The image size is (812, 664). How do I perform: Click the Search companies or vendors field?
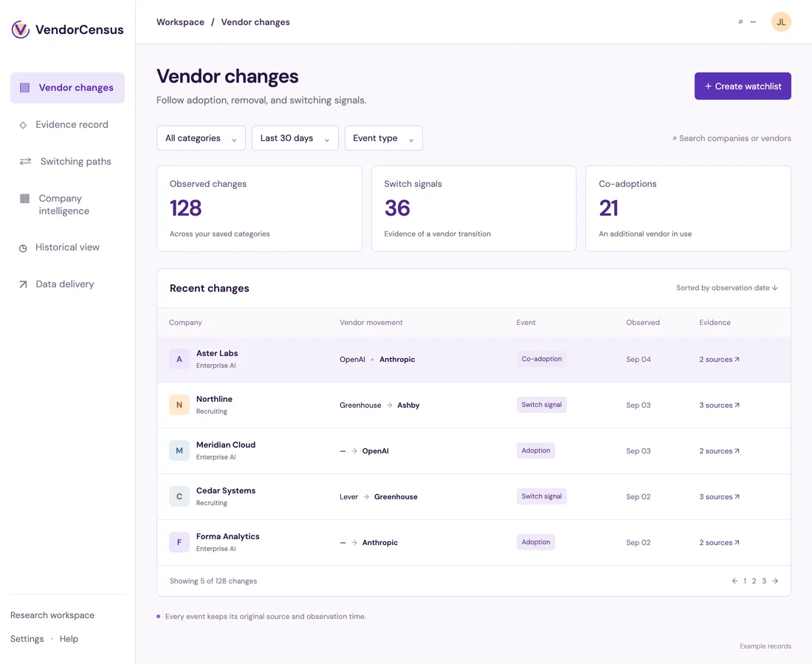coord(732,138)
